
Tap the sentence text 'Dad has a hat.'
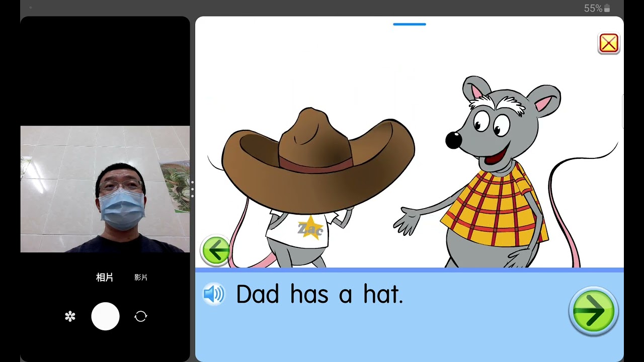tap(319, 294)
